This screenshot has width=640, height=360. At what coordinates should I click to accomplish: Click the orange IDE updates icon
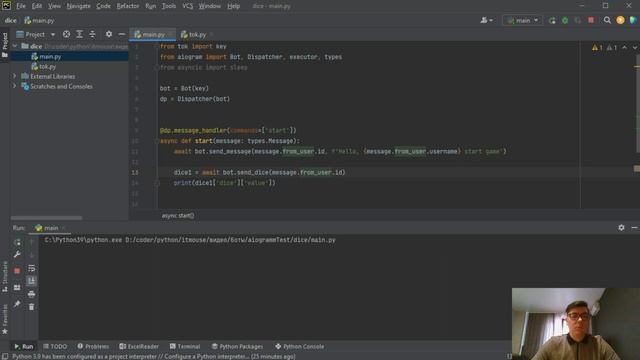620,20
